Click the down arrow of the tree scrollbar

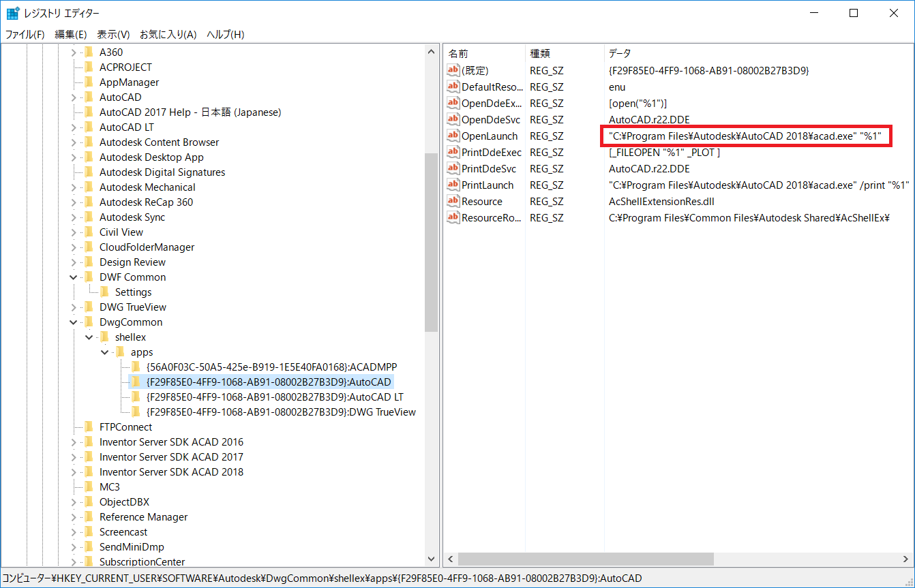pos(432,558)
